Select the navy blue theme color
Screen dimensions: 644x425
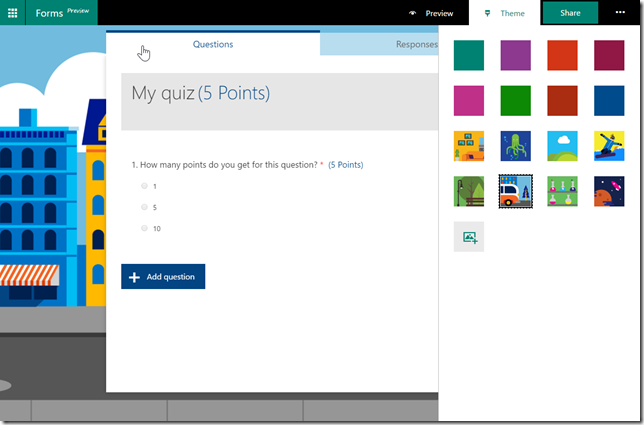pos(609,101)
